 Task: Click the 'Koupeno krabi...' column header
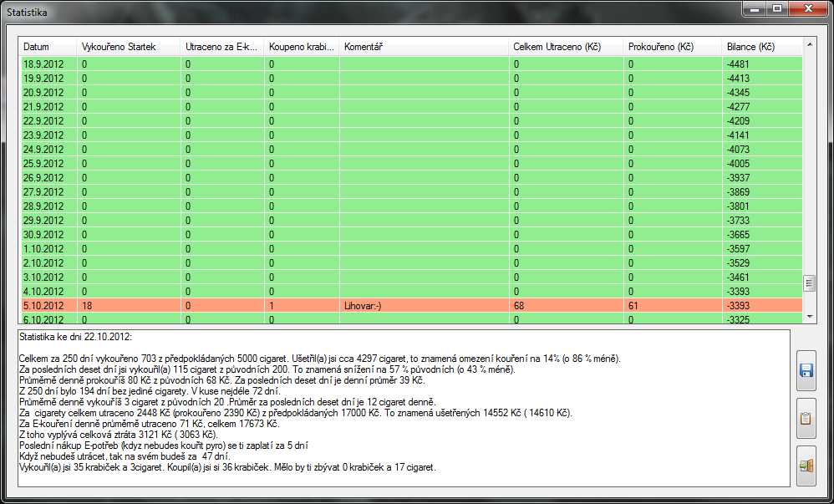301,47
